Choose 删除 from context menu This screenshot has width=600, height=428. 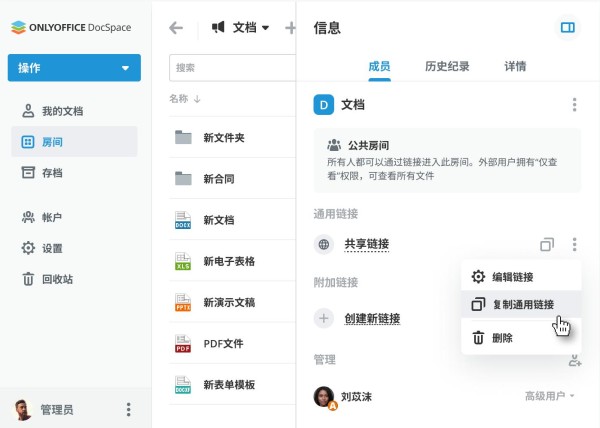tap(521, 338)
